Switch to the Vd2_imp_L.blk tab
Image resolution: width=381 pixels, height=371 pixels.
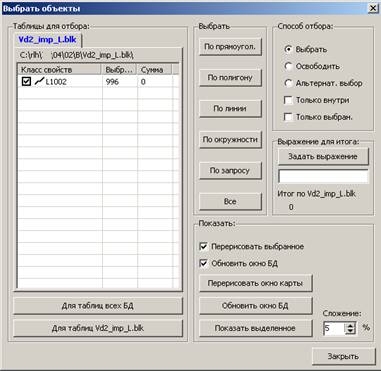[47, 40]
